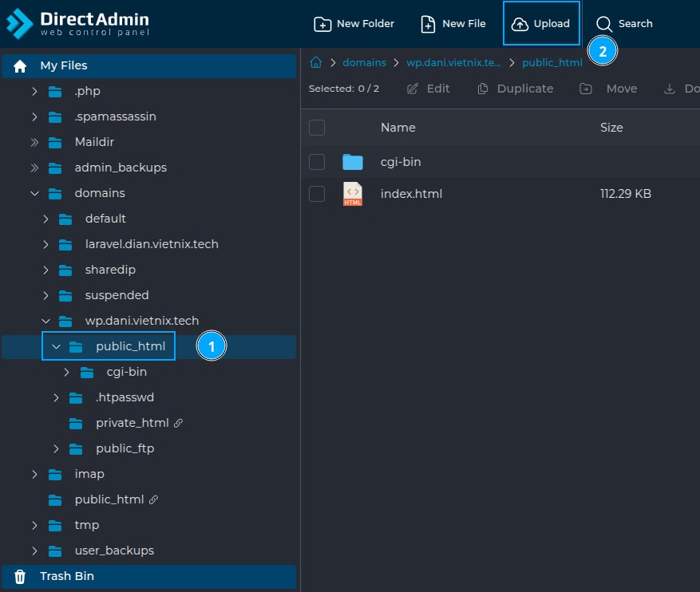This screenshot has width=700, height=592.
Task: Select My Files in the sidebar
Action: coord(64,65)
